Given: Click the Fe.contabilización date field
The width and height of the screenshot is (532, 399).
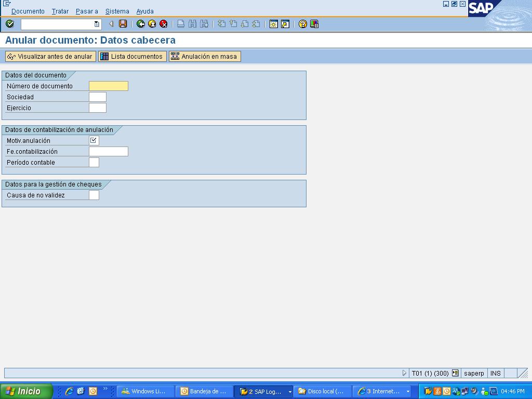Looking at the screenshot, I should coord(109,152).
